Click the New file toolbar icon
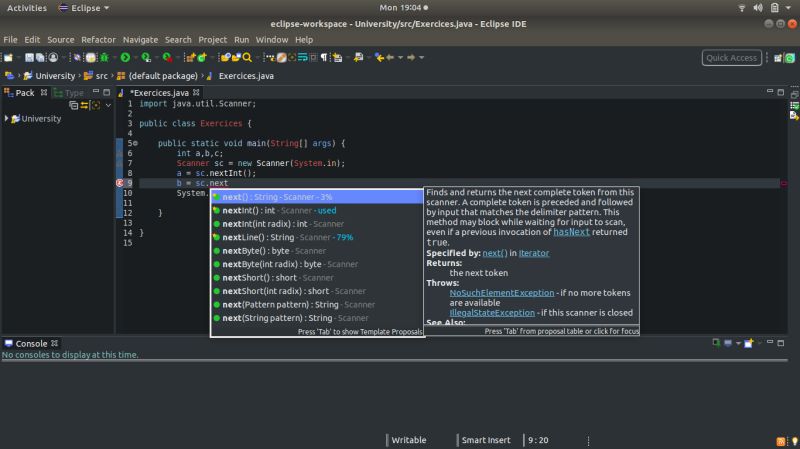 8,58
